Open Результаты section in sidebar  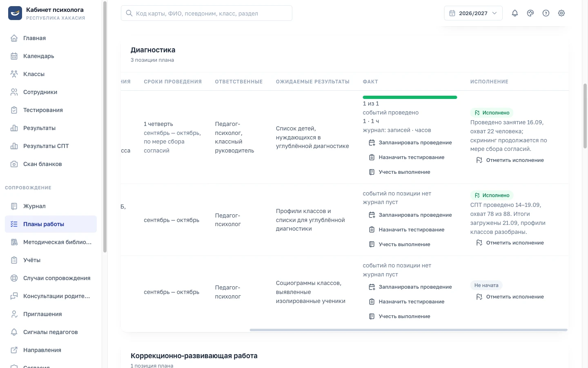click(x=51, y=128)
